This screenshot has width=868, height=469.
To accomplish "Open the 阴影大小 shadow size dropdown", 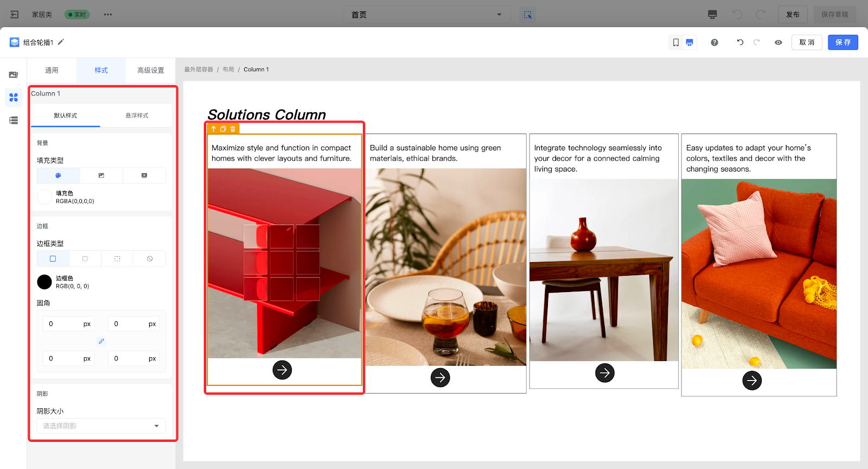I will [x=101, y=426].
